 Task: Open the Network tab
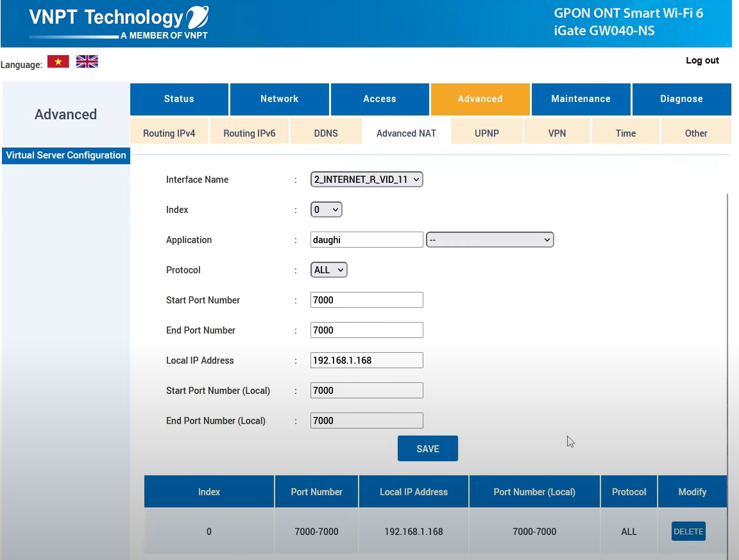(x=279, y=99)
